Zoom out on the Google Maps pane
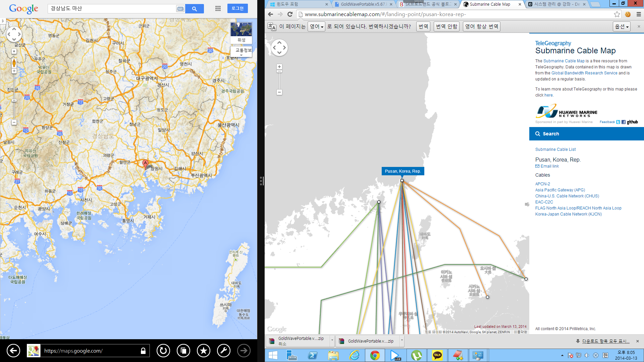The height and width of the screenshot is (362, 644). tap(14, 123)
